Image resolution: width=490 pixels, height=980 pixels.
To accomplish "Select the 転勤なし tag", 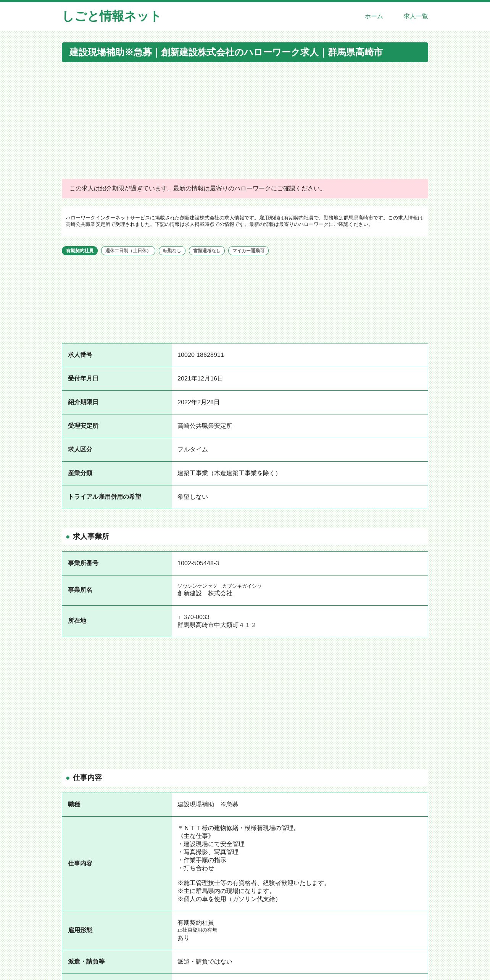I will tap(172, 251).
